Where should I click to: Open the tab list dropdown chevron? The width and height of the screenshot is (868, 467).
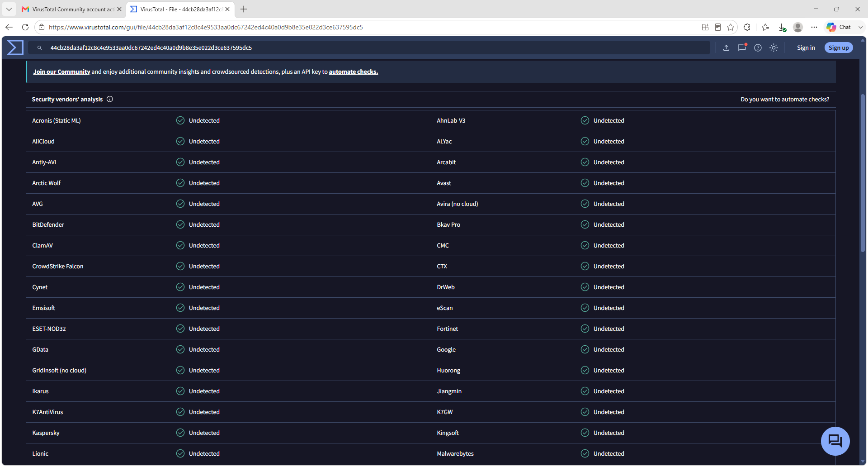9,9
